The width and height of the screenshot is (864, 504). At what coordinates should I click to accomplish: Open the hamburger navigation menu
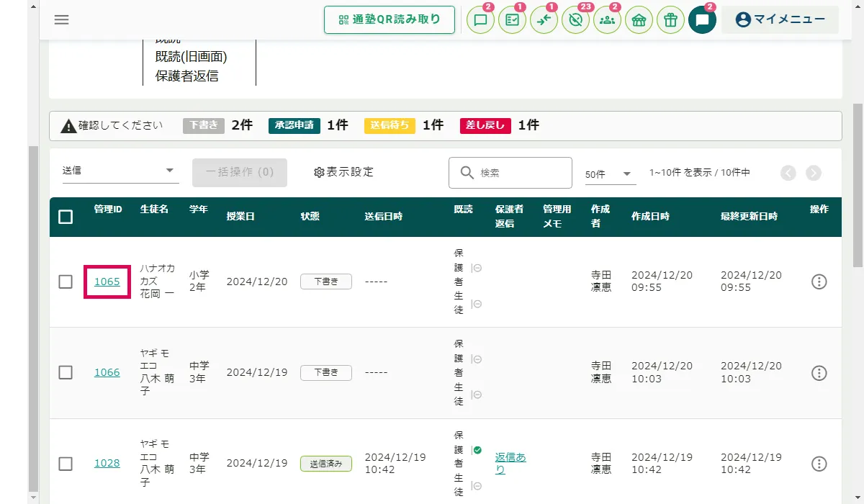click(x=62, y=19)
